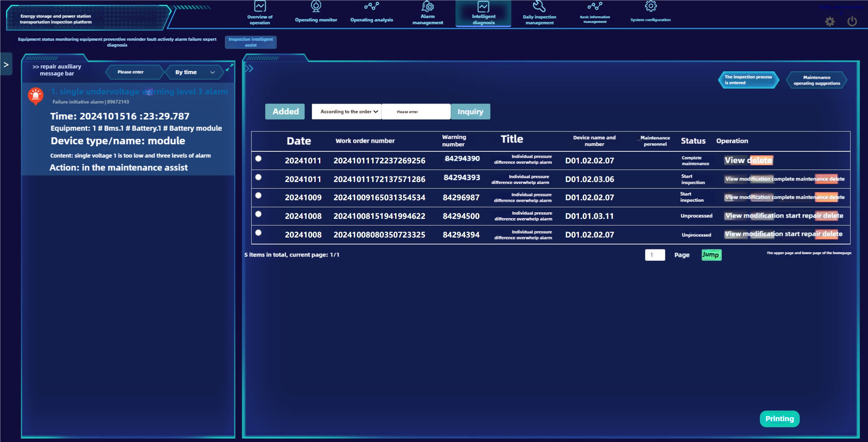Click the power logout icon
The image size is (868, 442).
pos(852,21)
